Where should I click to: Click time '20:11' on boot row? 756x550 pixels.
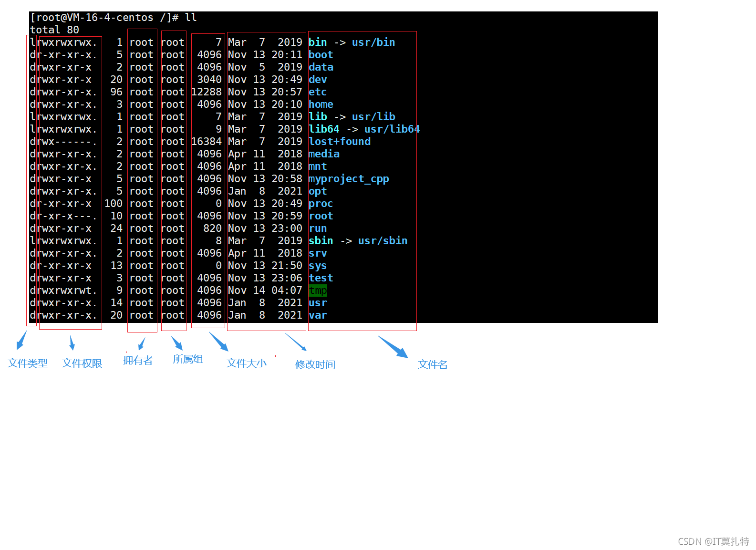287,55
